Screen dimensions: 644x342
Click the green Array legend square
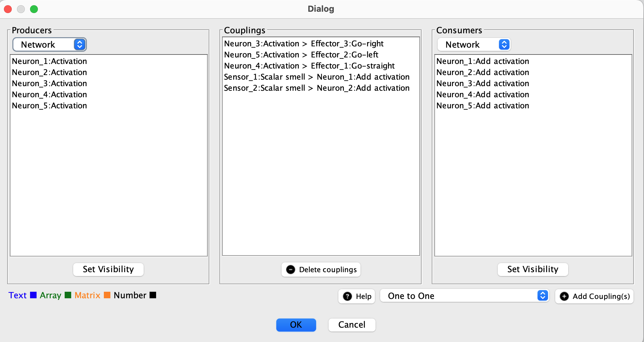point(68,295)
